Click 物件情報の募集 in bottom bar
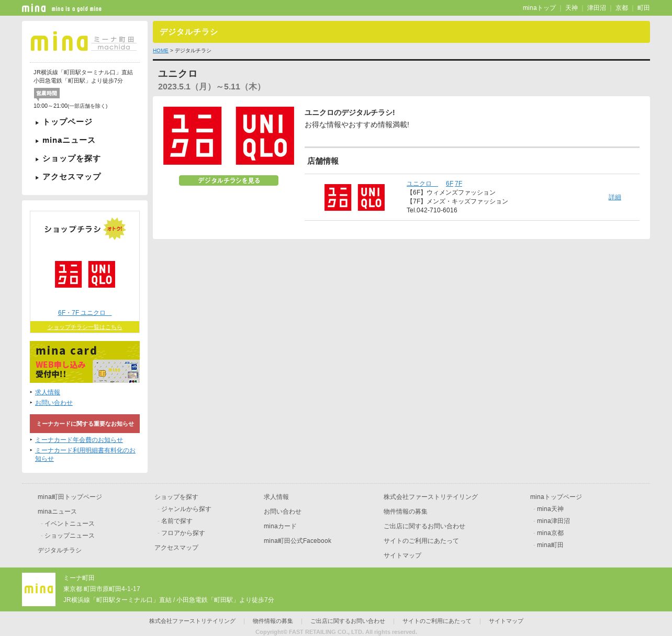The image size is (672, 636). point(273,621)
